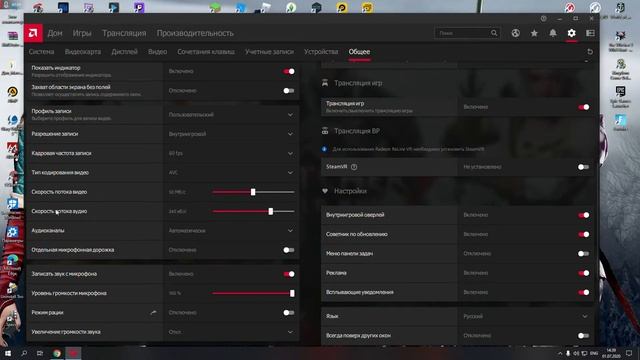Click the Трансляция игр section icon
The height and width of the screenshot is (360, 640).
(325, 83)
